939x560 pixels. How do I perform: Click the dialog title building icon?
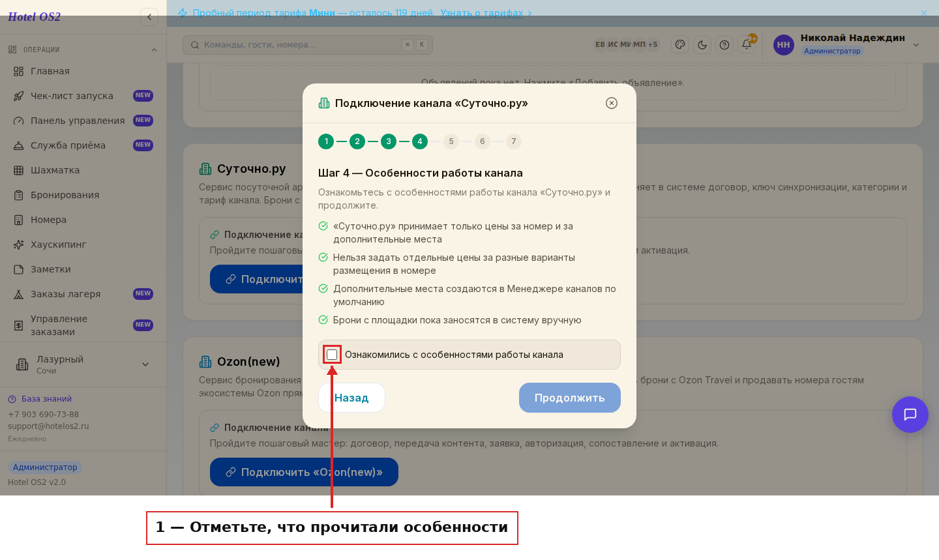click(x=324, y=103)
